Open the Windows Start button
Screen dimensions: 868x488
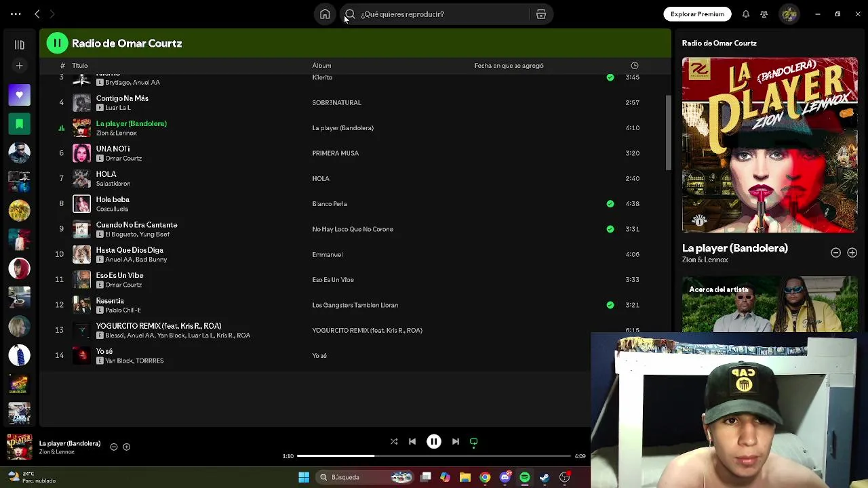[304, 477]
